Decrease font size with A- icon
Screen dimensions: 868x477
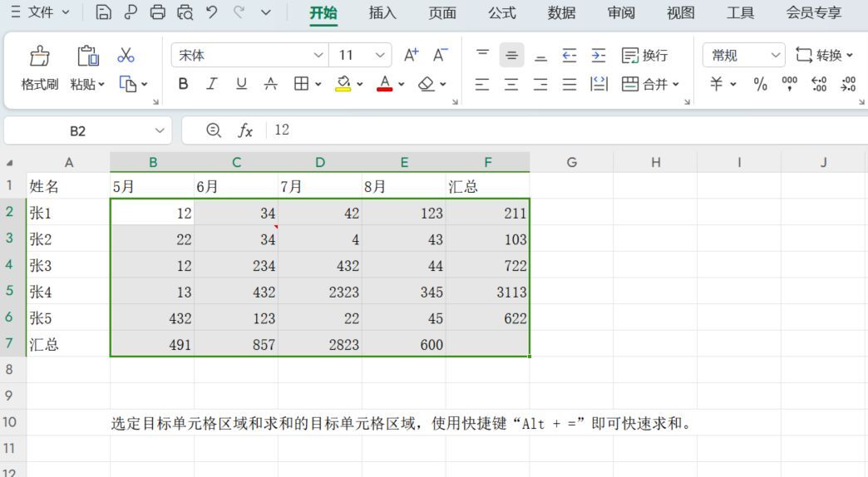[x=440, y=55]
